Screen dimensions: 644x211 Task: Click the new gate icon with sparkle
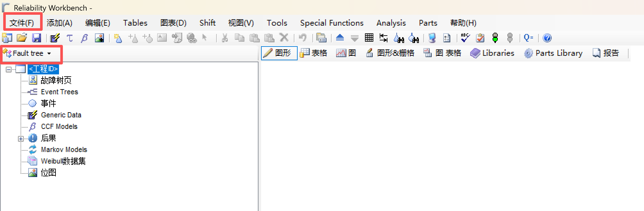[118, 38]
